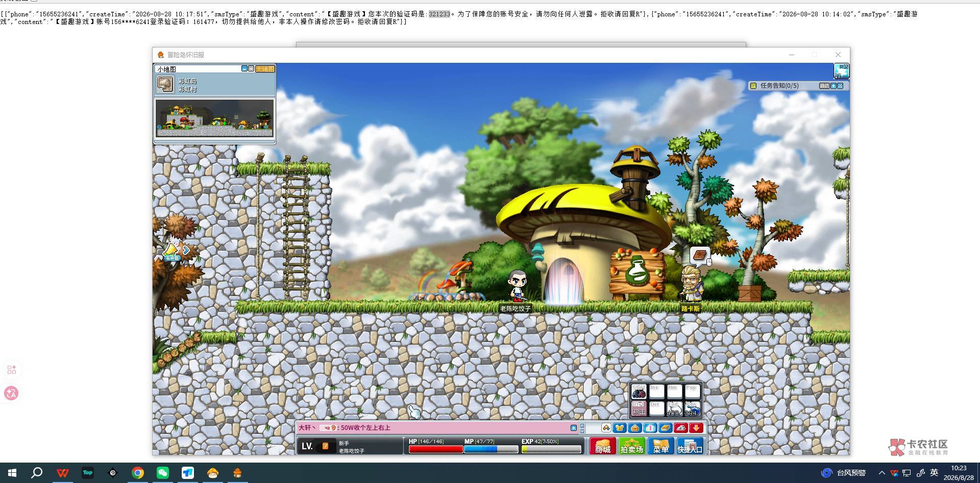Minimize the 小地图 minimap panel
The image size is (980, 483).
tap(244, 68)
